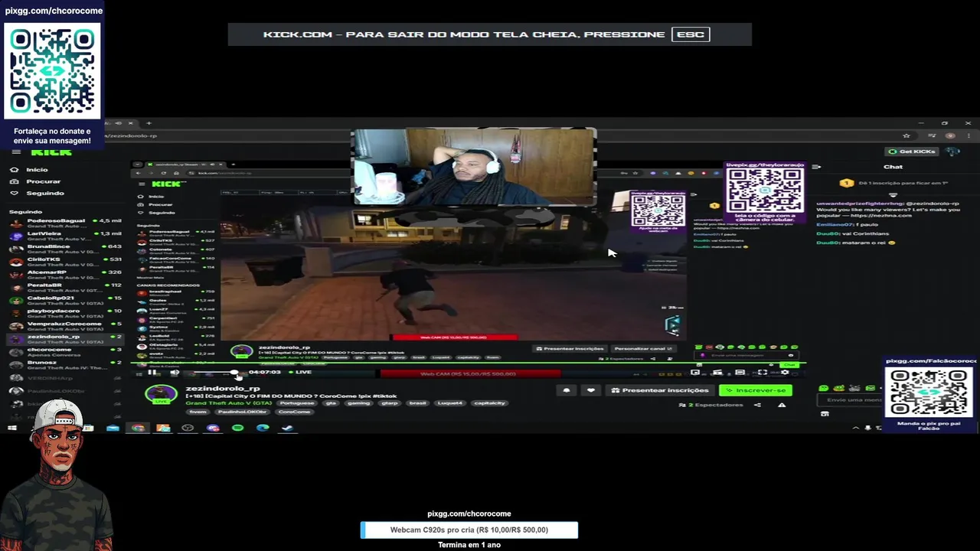
Task: Click the volume slider handle knob
Action: coord(235,373)
